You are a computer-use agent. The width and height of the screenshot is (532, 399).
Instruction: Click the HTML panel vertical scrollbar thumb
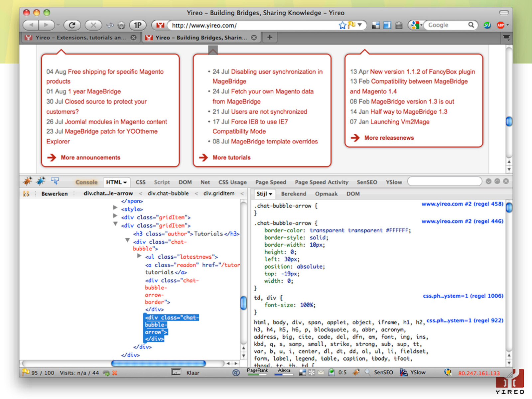[244, 303]
